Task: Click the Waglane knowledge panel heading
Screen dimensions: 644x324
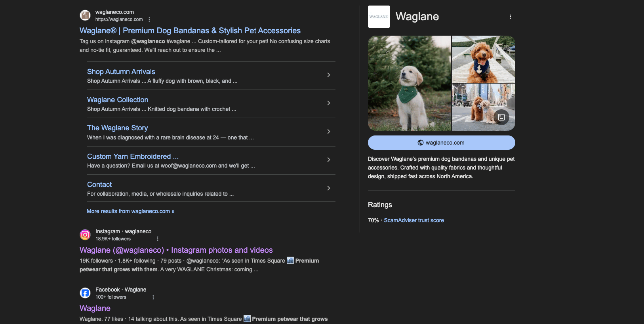Action: tap(417, 17)
